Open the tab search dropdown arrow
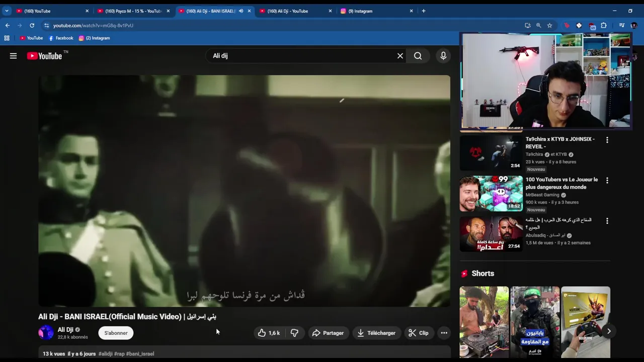The image size is (644, 362). 7,11
